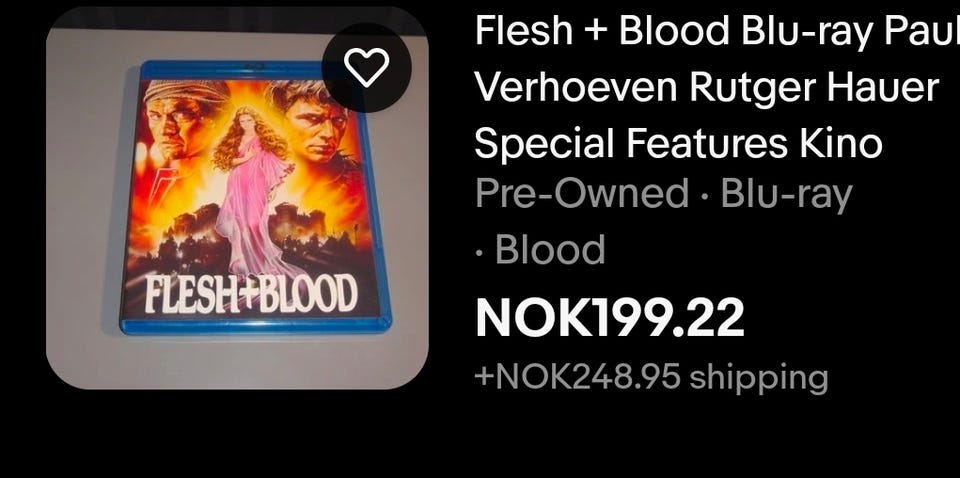Select the NOK199.22 price

tap(610, 318)
